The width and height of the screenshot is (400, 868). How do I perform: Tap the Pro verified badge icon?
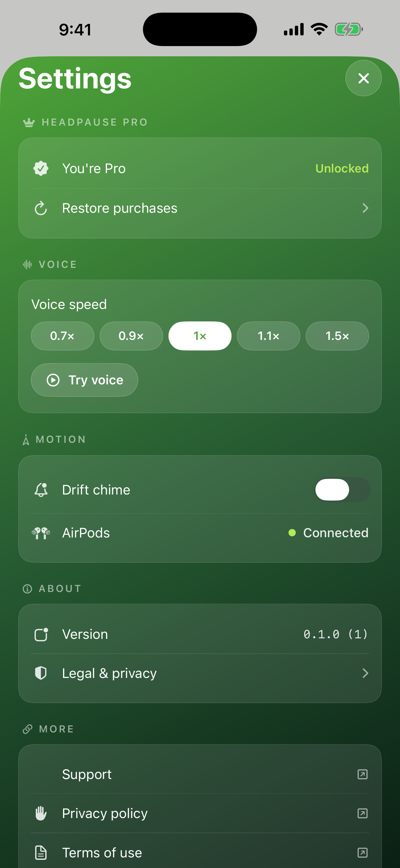pos(41,168)
